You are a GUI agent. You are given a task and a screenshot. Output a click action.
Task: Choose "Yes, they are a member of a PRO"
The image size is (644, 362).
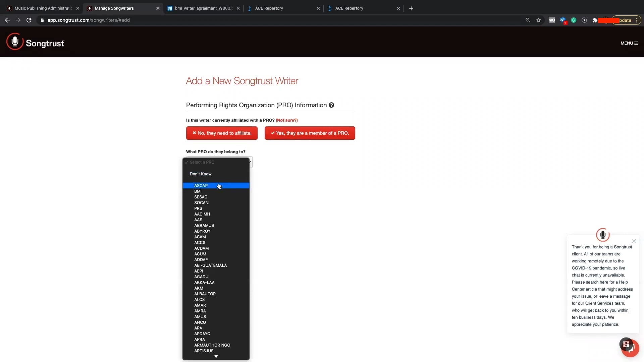pos(310,133)
